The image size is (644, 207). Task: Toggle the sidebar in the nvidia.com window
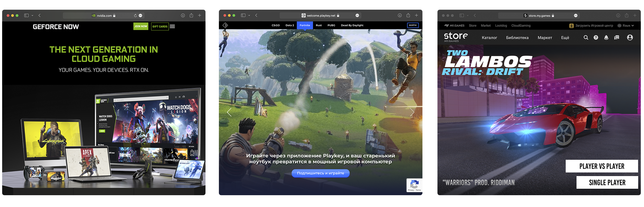[26, 16]
